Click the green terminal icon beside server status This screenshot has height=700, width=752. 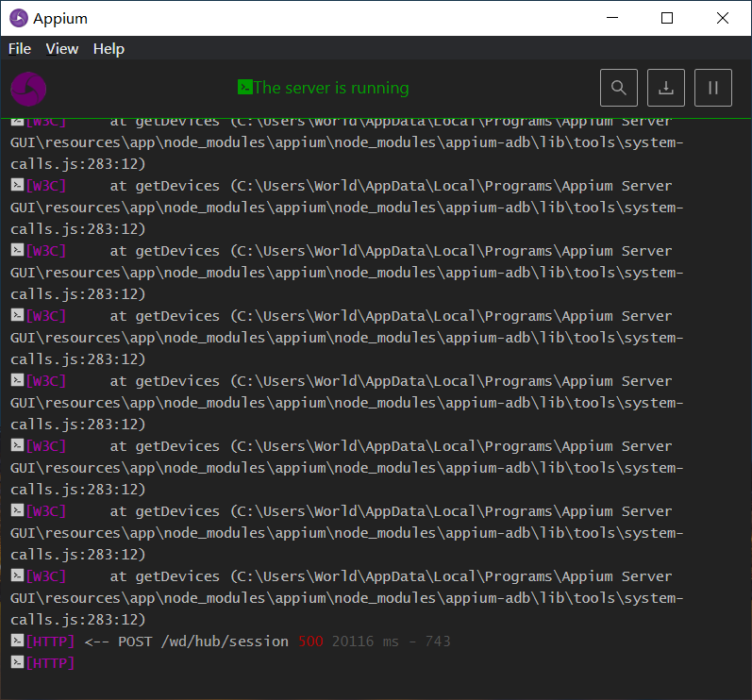click(244, 87)
